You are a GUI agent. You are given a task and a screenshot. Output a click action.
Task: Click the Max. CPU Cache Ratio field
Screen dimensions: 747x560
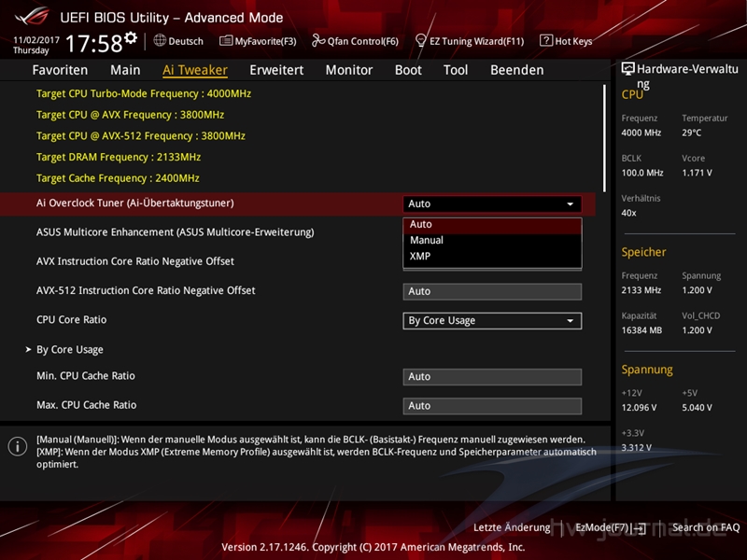pos(492,406)
